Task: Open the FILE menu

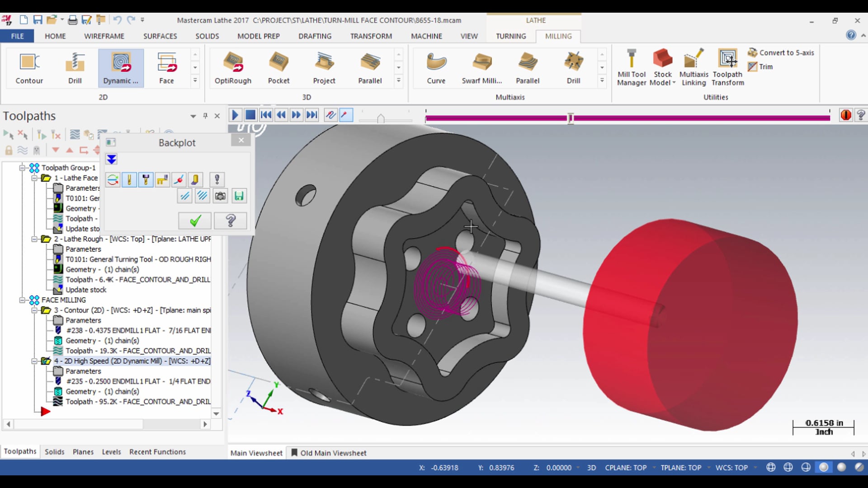Action: click(x=17, y=36)
